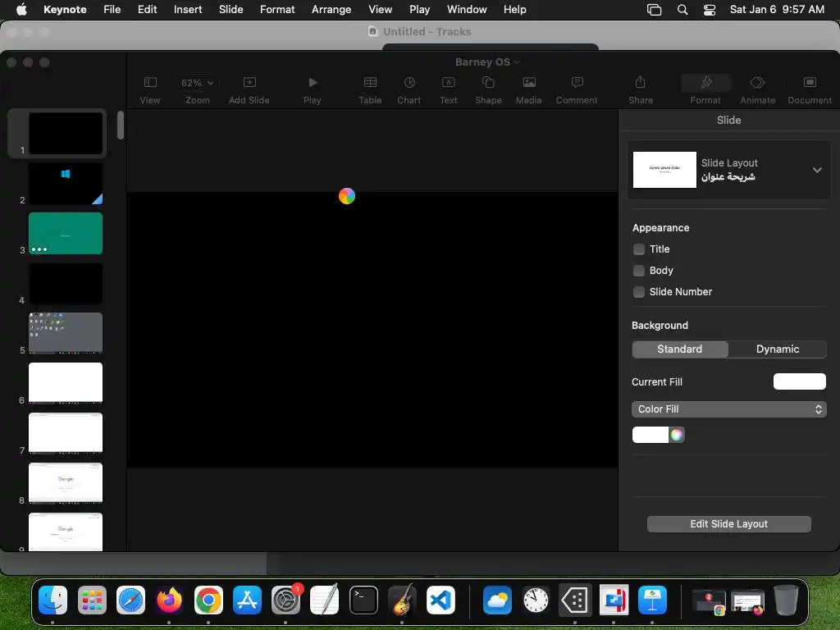Viewport: 840px width, 630px height.
Task: Launch Google Chrome from the Dock
Action: [208, 600]
